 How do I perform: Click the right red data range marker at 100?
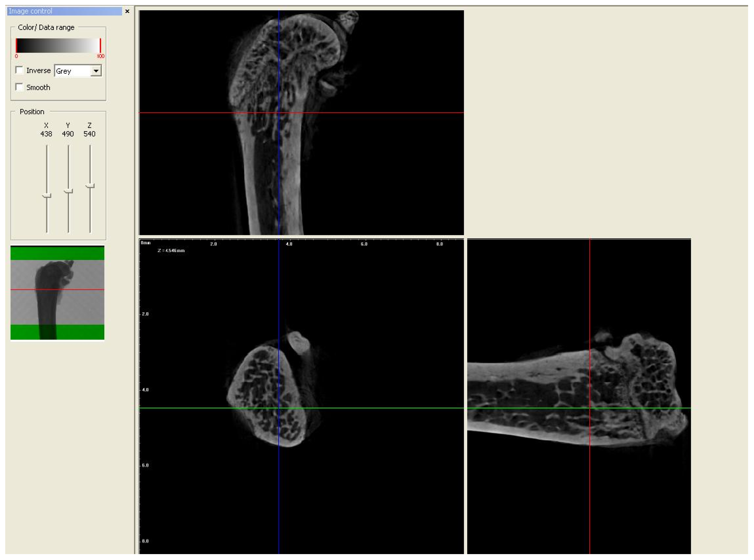click(x=100, y=45)
